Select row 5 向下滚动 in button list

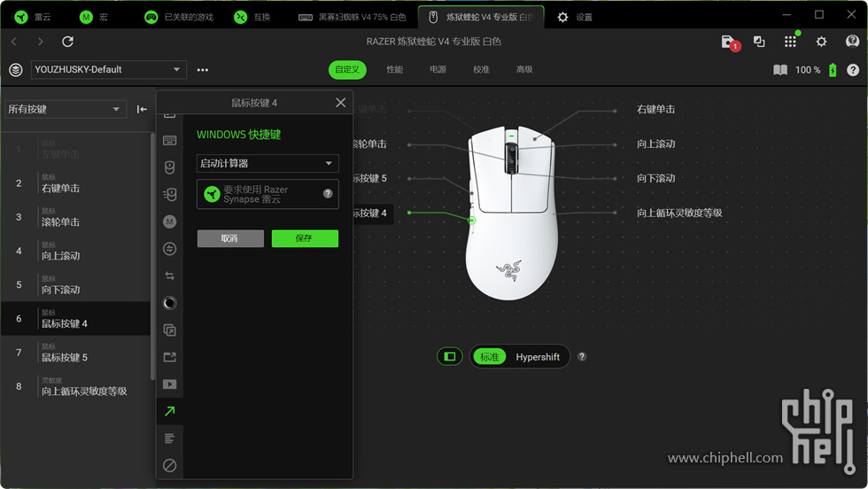click(x=75, y=284)
